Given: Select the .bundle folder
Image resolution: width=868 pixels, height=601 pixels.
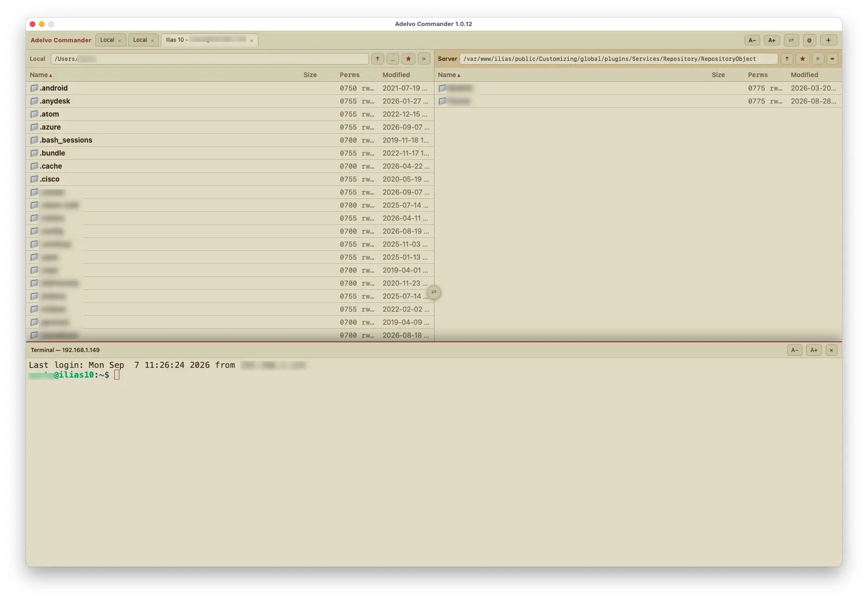Looking at the screenshot, I should 230,153.
